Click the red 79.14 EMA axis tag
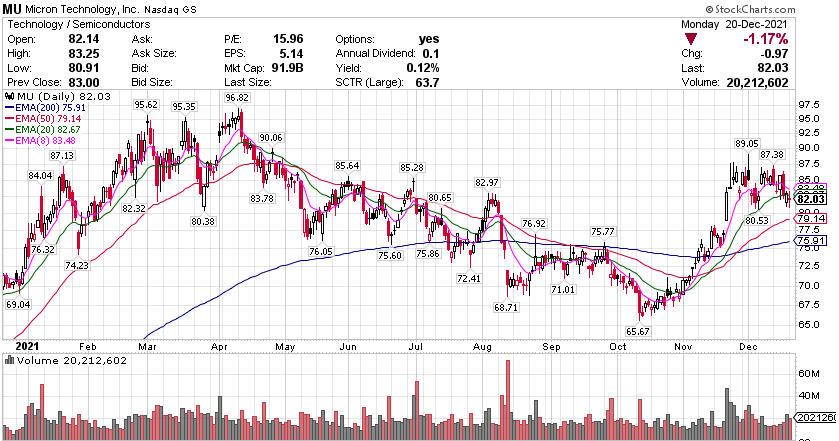Viewport: 839px width, 441px height. pos(812,218)
